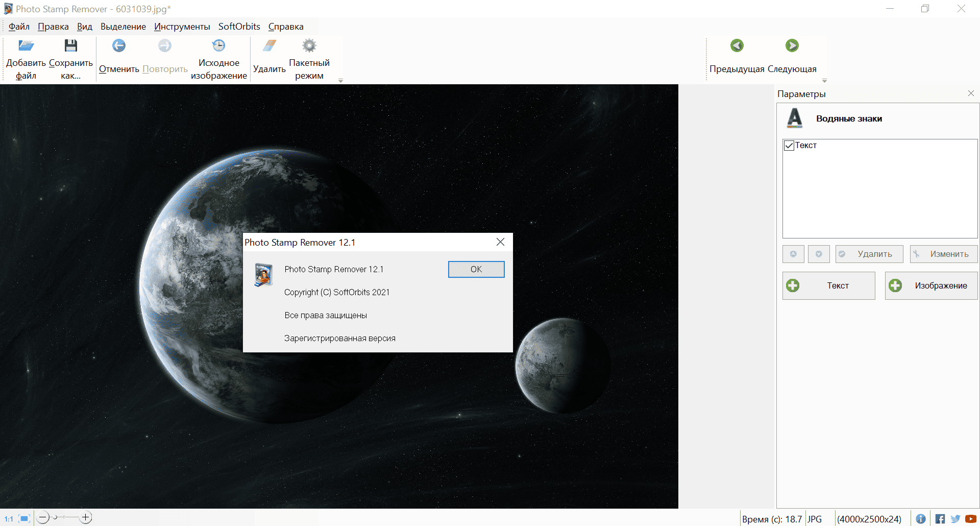The width and height of the screenshot is (980, 526).
Task: Open Twitter link icon in status bar
Action: (x=955, y=519)
